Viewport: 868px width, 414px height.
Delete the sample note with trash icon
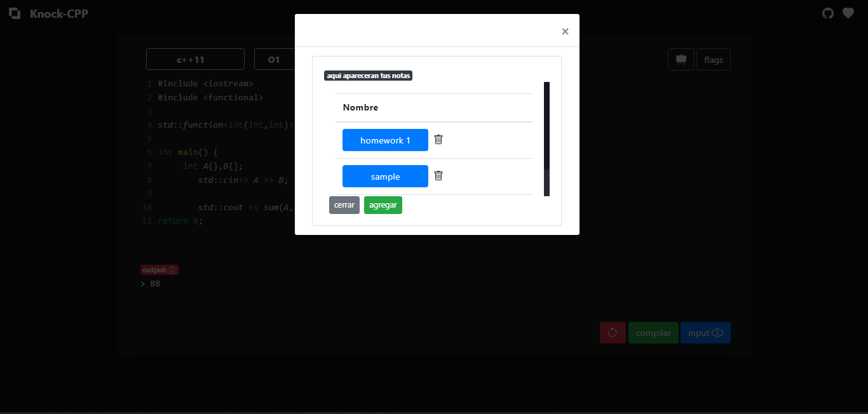[438, 175]
